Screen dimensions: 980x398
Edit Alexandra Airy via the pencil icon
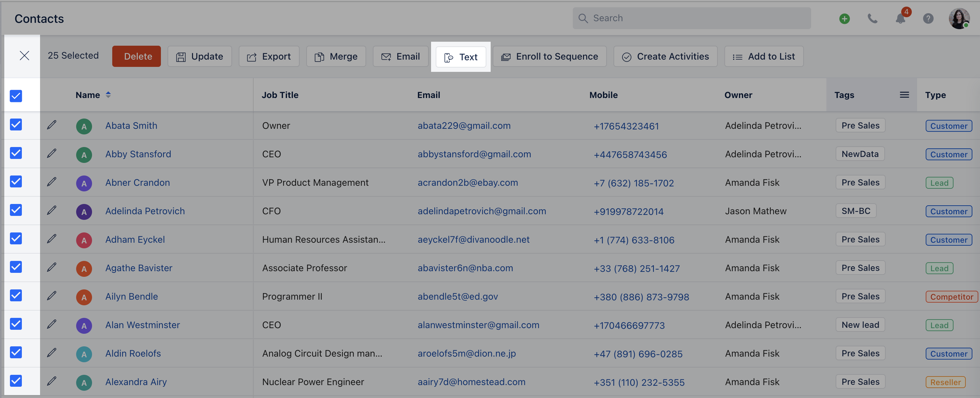(52, 382)
